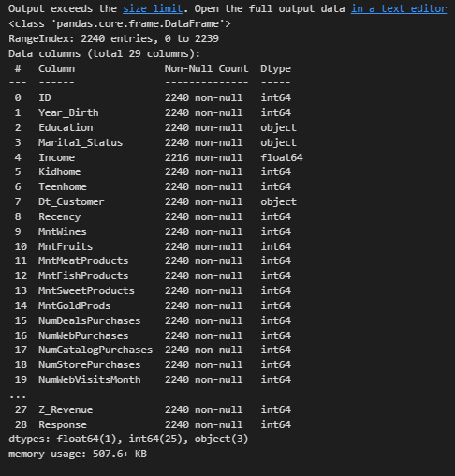This screenshot has height=476, width=455.
Task: Click the 'Data columns (total 29 columns)' line
Action: 104,53
